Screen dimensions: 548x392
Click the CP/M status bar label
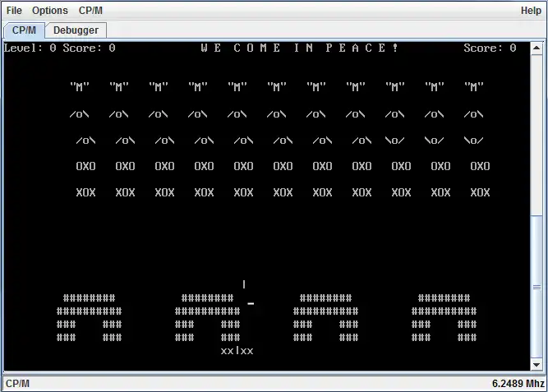[x=18, y=384]
